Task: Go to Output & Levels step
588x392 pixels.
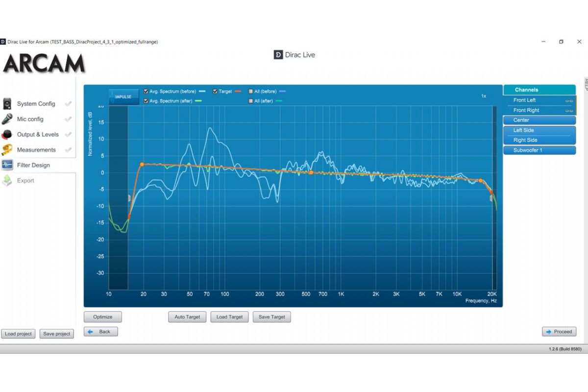Action: click(38, 134)
